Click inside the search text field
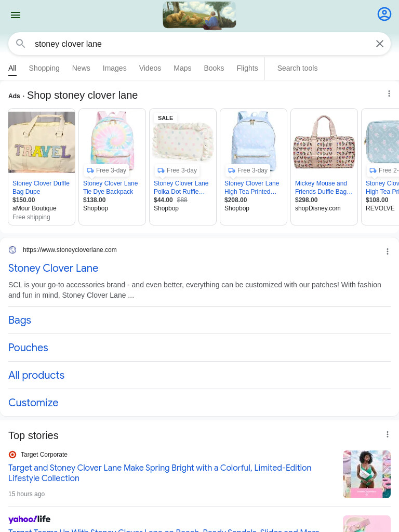Screen dimensions: 399x532 point(200,44)
